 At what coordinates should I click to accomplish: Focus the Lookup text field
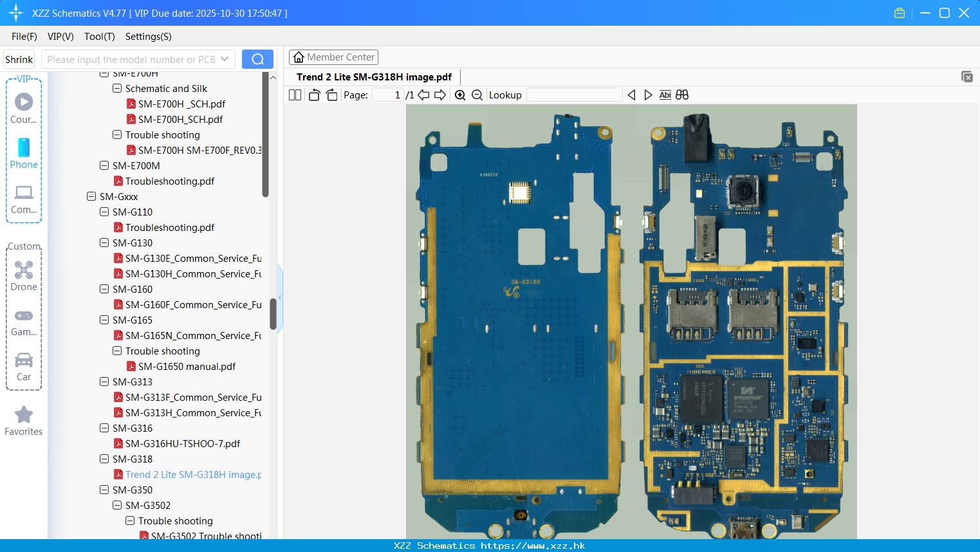point(575,95)
